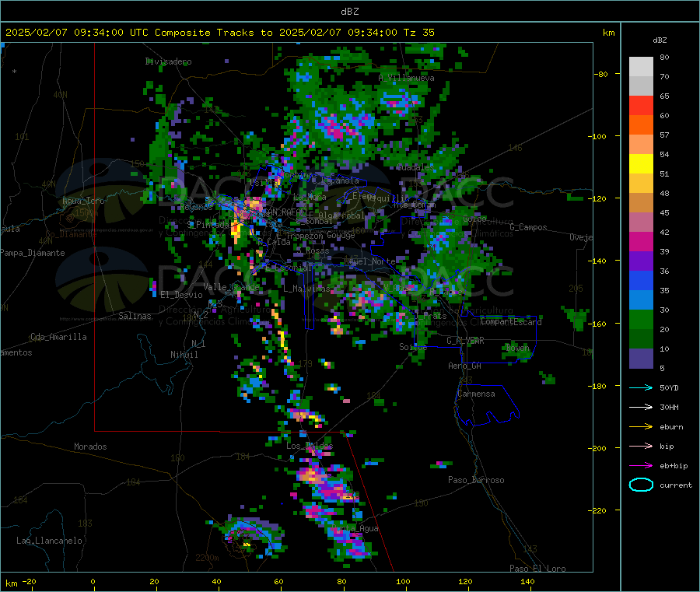Click the 'Agua_Toro' map label
Viewport: 700px width, 592px height.
83,201
